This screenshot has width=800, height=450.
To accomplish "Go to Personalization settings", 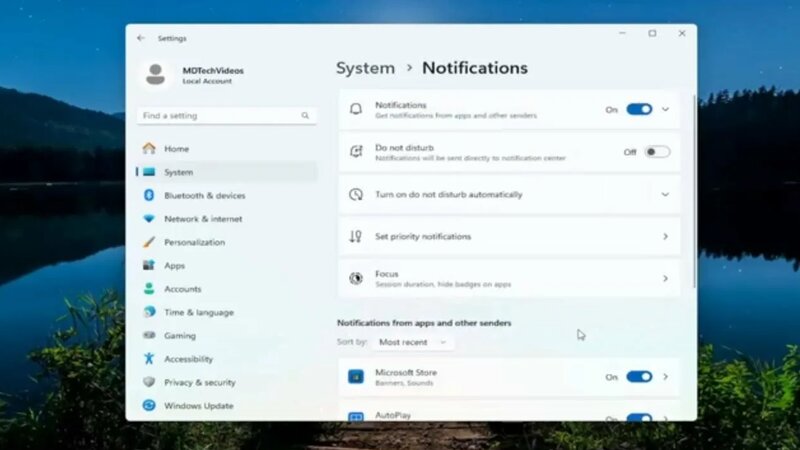I will (x=227, y=242).
